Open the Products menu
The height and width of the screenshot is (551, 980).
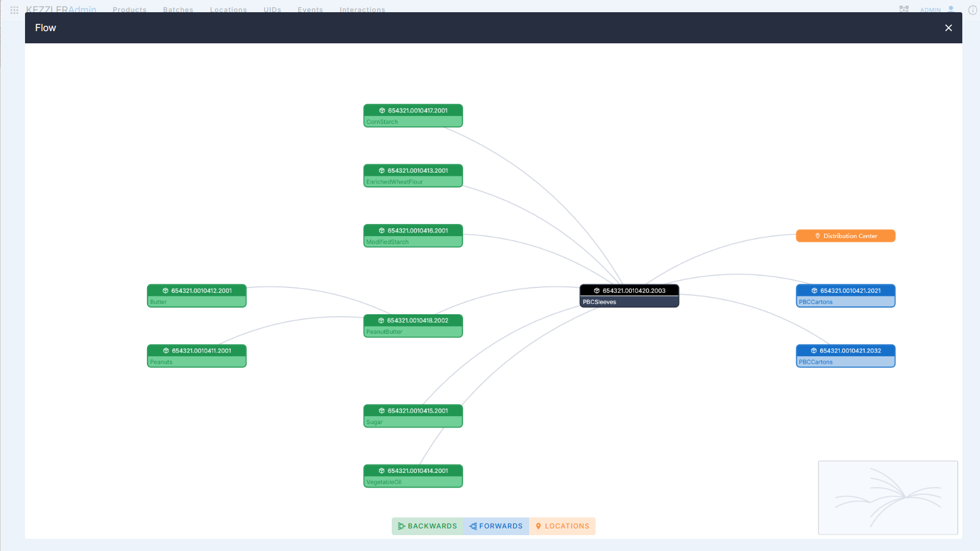pos(129,10)
